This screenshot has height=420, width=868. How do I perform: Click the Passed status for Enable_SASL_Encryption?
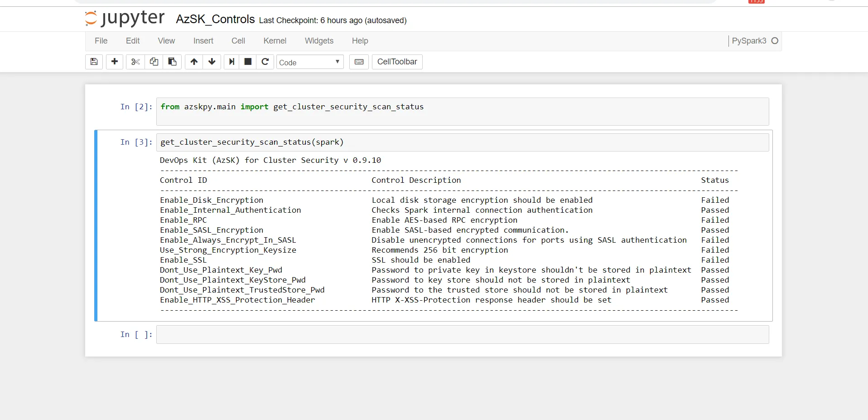pos(715,230)
